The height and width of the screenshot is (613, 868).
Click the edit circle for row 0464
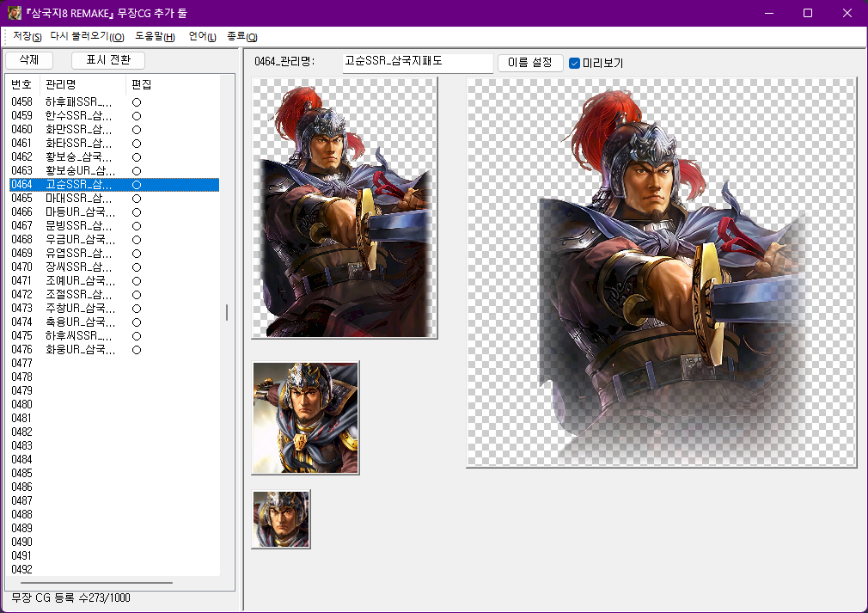[x=137, y=185]
